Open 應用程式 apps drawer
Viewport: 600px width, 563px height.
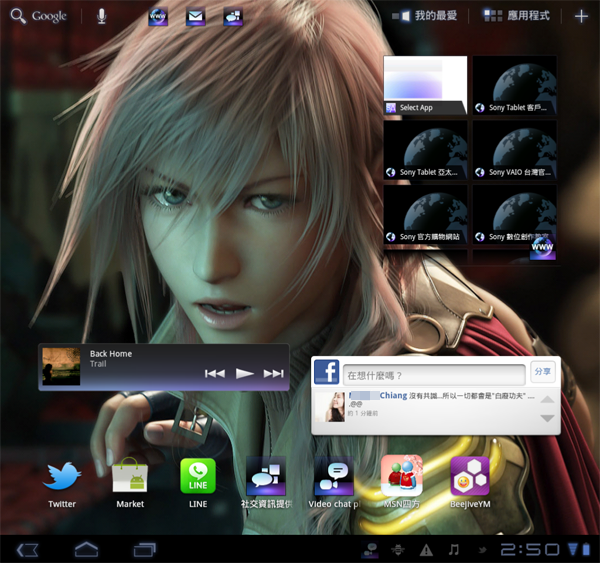[x=517, y=16]
